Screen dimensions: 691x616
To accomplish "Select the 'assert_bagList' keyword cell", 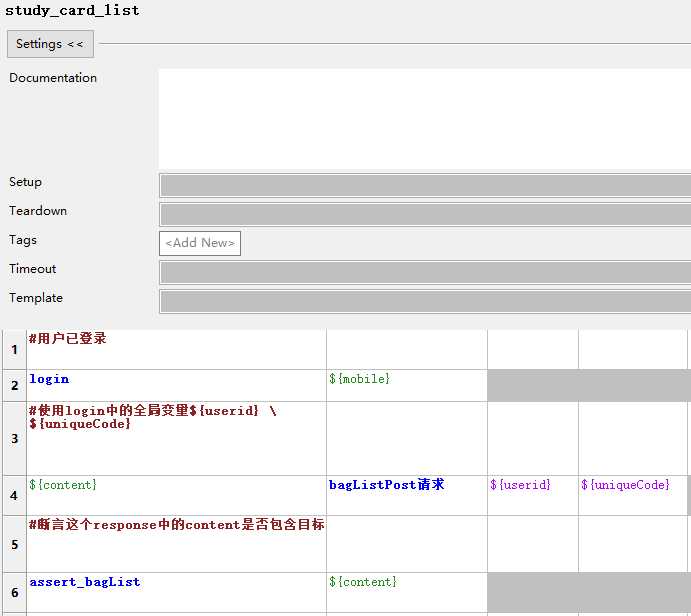I will click(176, 593).
